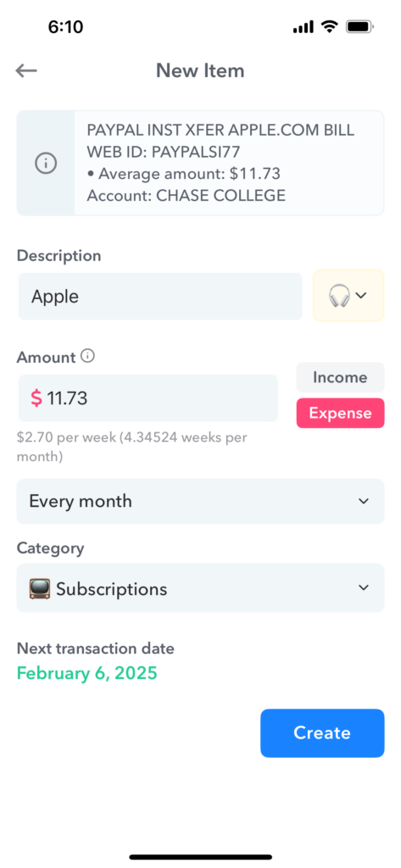
Task: Open the Every month frequency dropdown
Action: tap(200, 501)
